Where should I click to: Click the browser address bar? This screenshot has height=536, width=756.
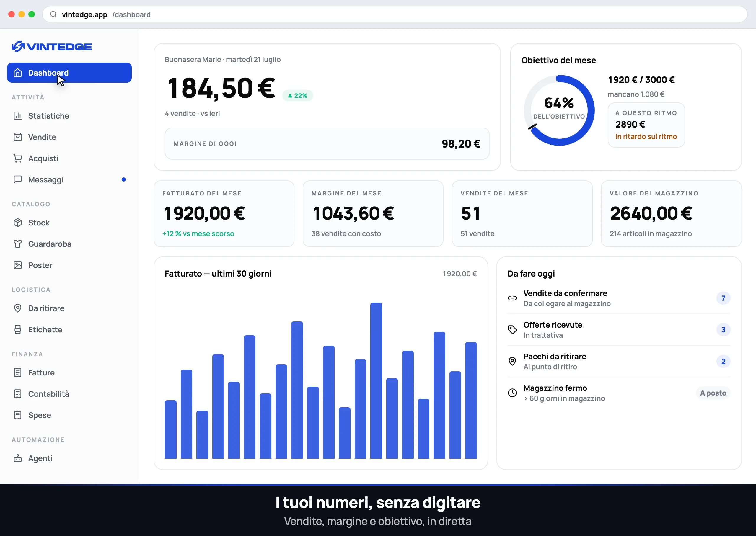pos(395,14)
